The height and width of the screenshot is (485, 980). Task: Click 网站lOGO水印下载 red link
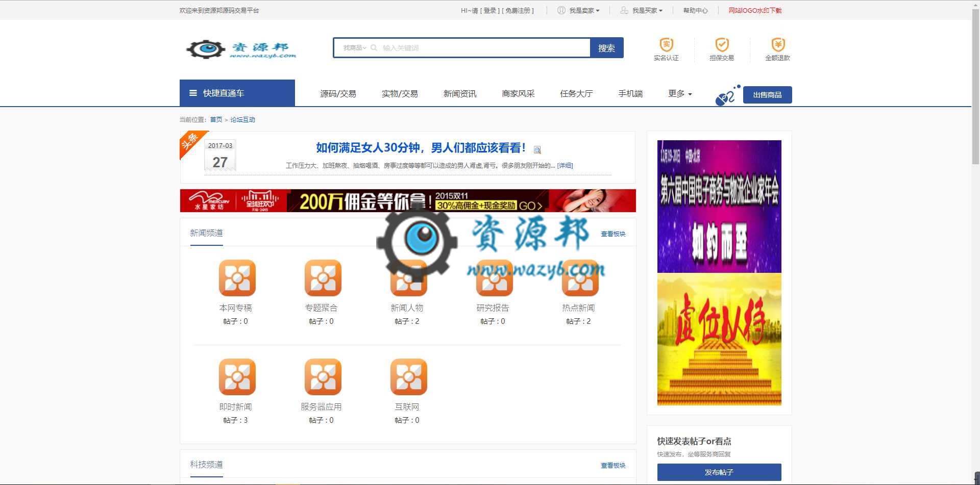(755, 10)
